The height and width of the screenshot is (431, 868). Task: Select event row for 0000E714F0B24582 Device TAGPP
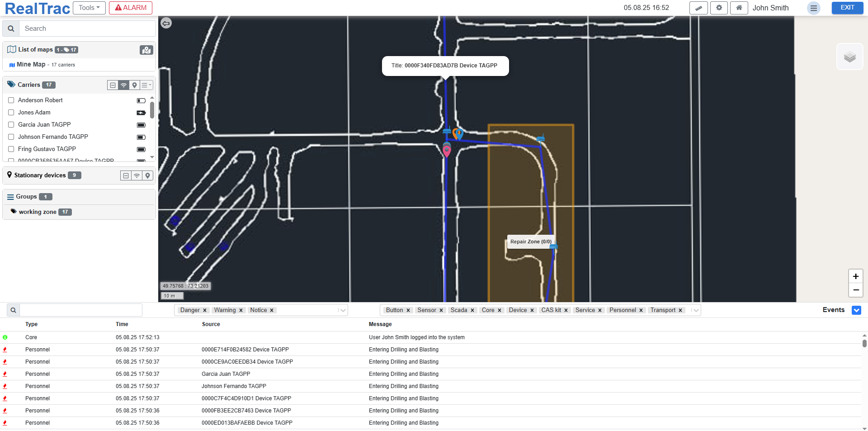pyautogui.click(x=430, y=350)
